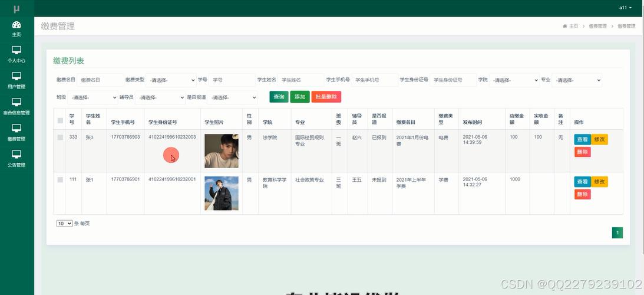Click the 应缴金额 column header
644x295 pixels.
[x=517, y=119]
